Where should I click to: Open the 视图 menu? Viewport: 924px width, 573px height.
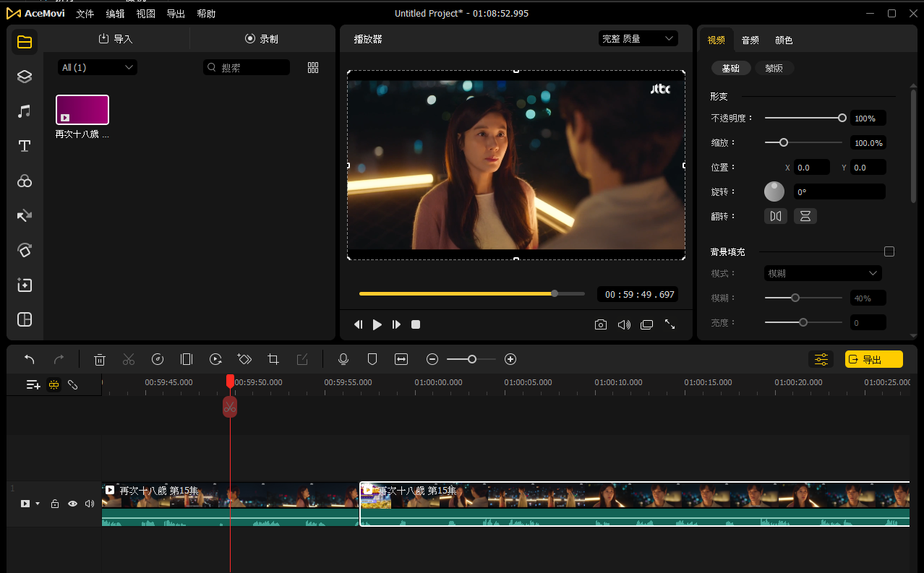click(145, 14)
